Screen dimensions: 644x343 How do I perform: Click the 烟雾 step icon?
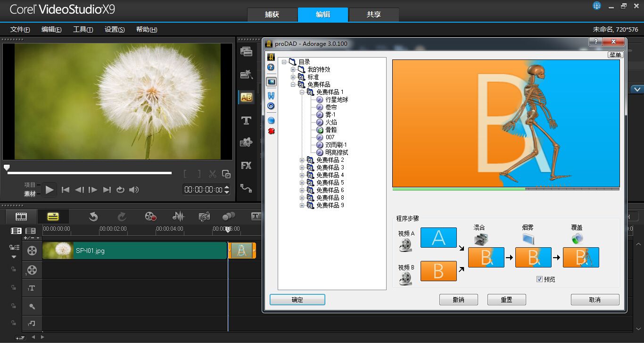pos(528,239)
